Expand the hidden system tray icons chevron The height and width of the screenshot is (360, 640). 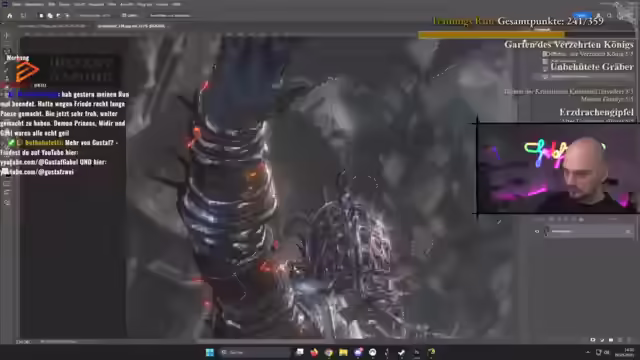pyautogui.click(x=588, y=352)
